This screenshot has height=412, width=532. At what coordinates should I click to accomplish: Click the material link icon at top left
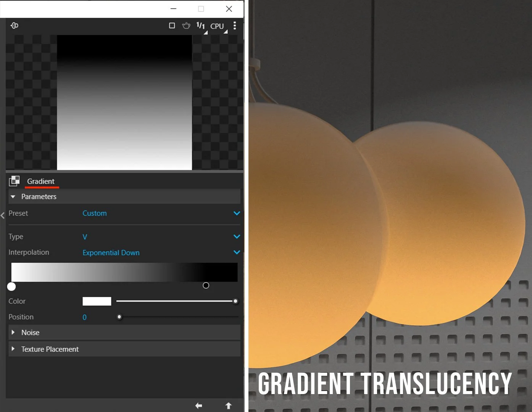(x=14, y=25)
